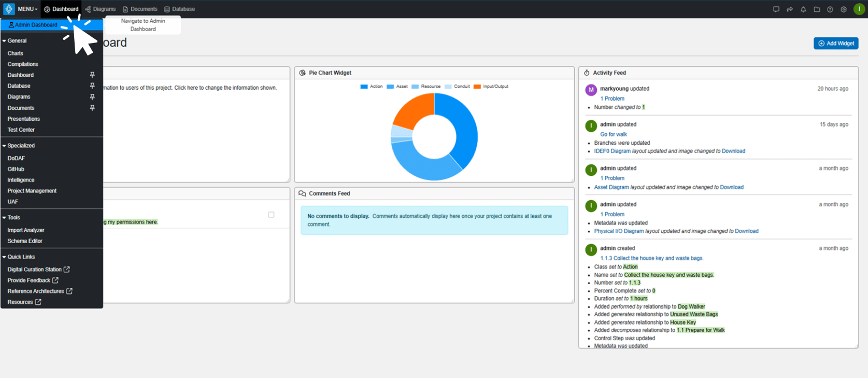This screenshot has width=868, height=378.
Task: Switch to the Documents tab
Action: point(140,9)
